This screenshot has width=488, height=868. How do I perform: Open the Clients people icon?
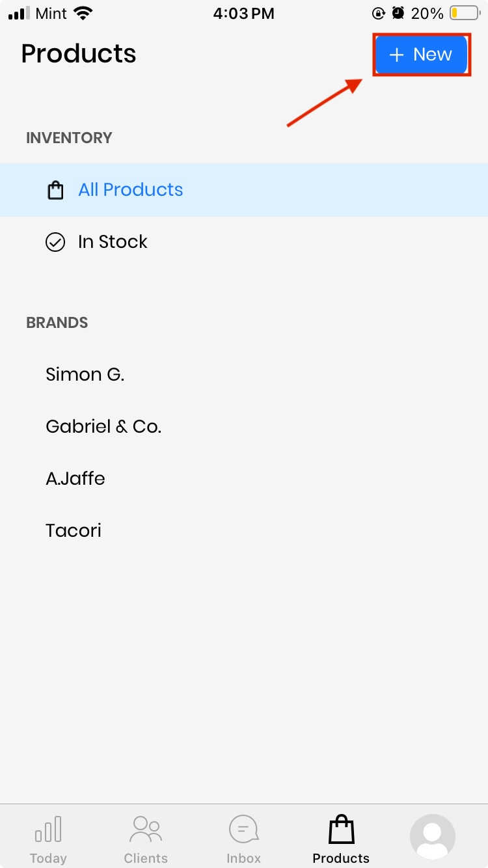(146, 829)
